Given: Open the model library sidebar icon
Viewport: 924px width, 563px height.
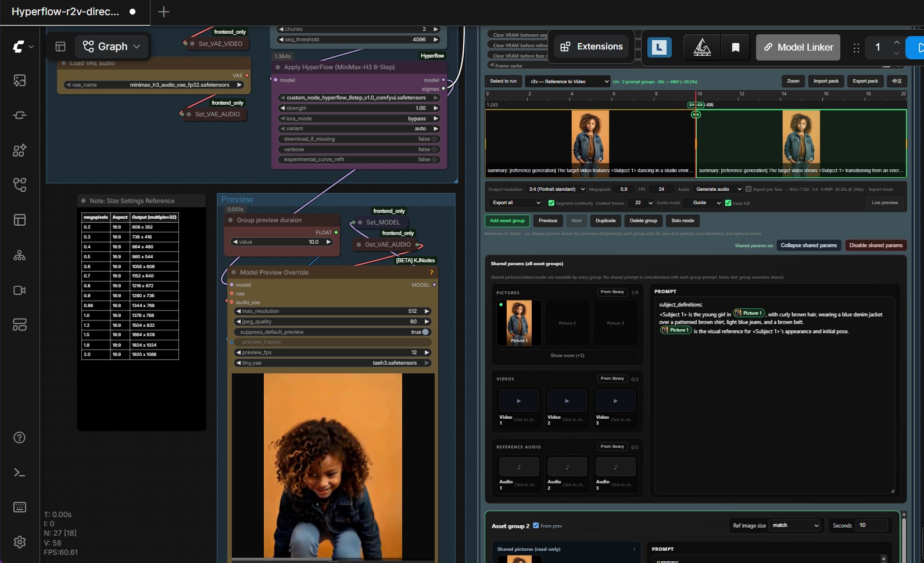Looking at the screenshot, I should pyautogui.click(x=20, y=150).
